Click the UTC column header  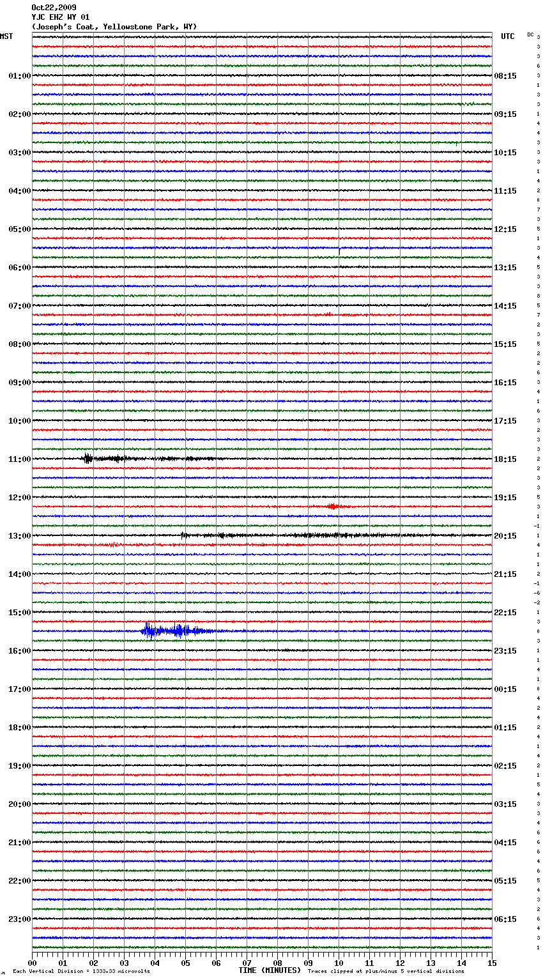tap(508, 36)
